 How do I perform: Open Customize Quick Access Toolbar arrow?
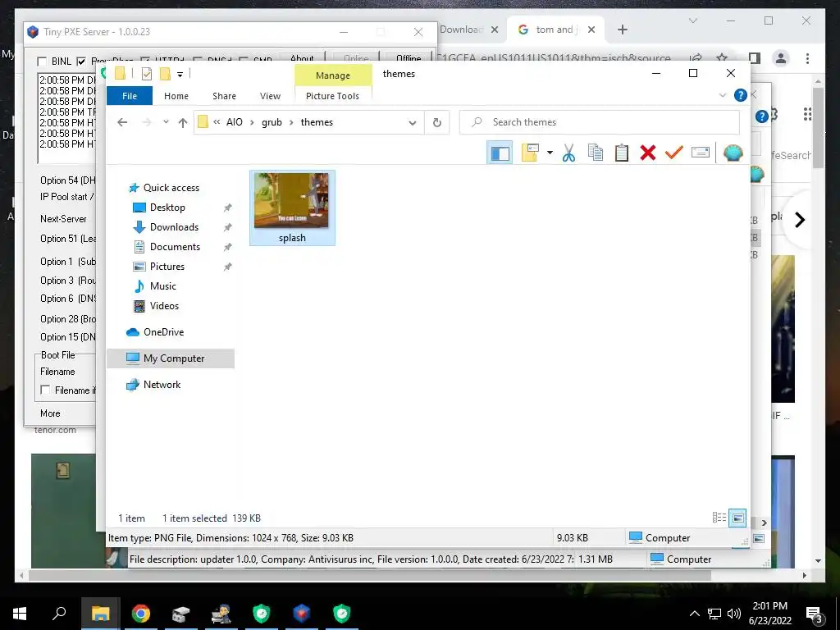(x=180, y=75)
